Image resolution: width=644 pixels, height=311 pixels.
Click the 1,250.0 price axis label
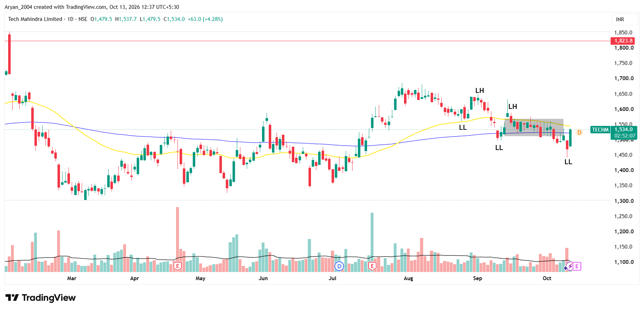624,216
